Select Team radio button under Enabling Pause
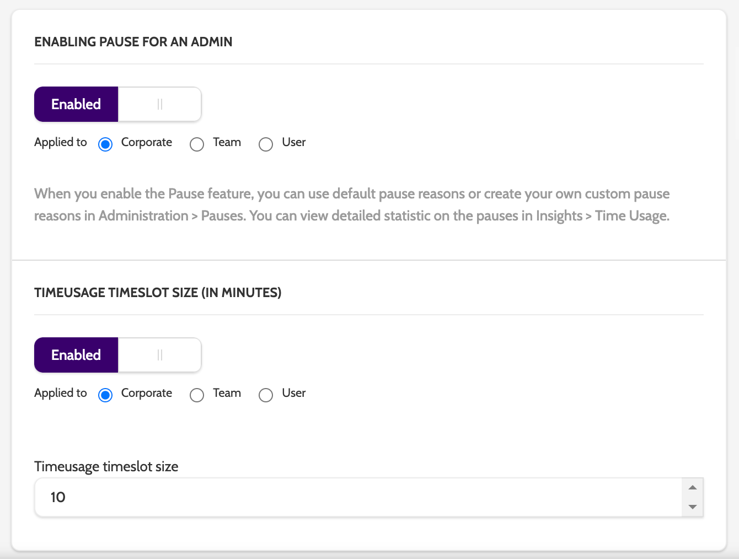This screenshot has height=560, width=739. (x=197, y=144)
